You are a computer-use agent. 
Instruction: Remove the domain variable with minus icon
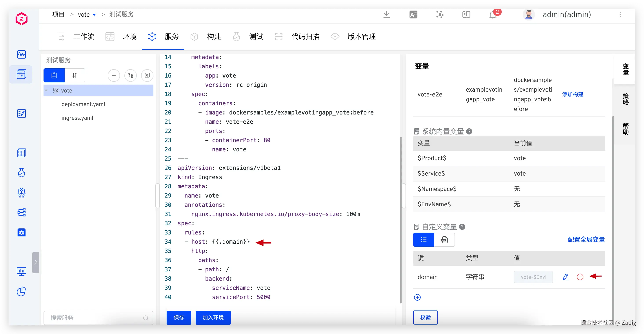(580, 277)
